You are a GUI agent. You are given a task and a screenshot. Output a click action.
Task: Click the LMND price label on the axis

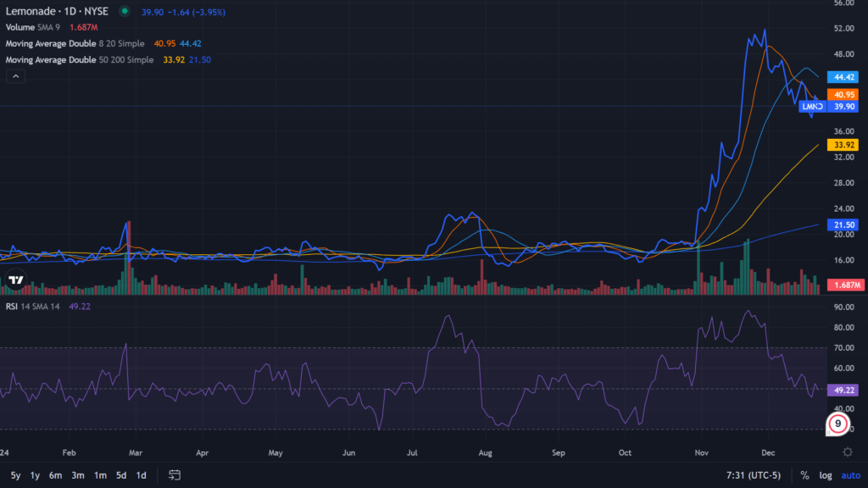[x=813, y=107]
